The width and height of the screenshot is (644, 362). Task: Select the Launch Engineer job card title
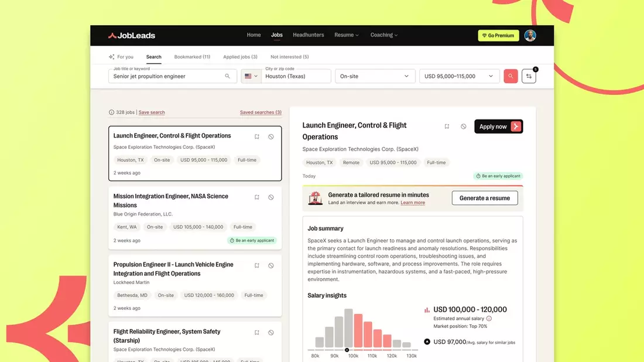point(172,135)
